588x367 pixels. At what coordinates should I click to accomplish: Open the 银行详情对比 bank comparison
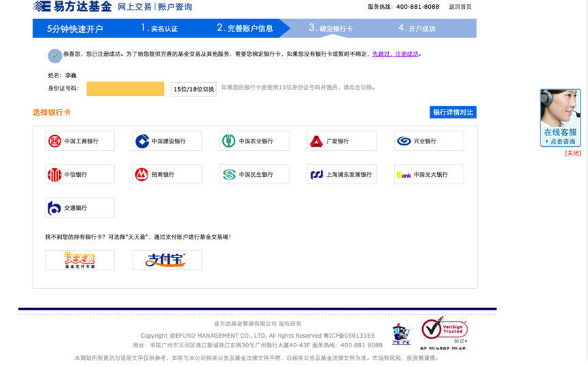click(453, 112)
